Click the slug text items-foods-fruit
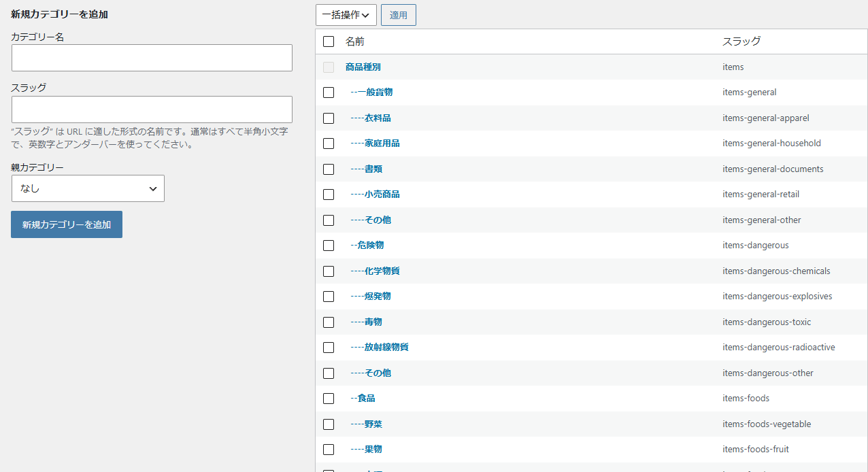The height and width of the screenshot is (472, 868). coord(756,450)
